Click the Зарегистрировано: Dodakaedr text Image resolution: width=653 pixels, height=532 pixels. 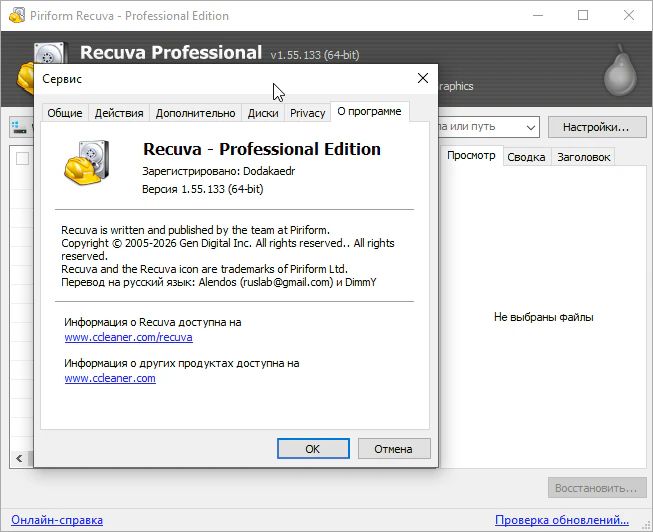tap(219, 171)
